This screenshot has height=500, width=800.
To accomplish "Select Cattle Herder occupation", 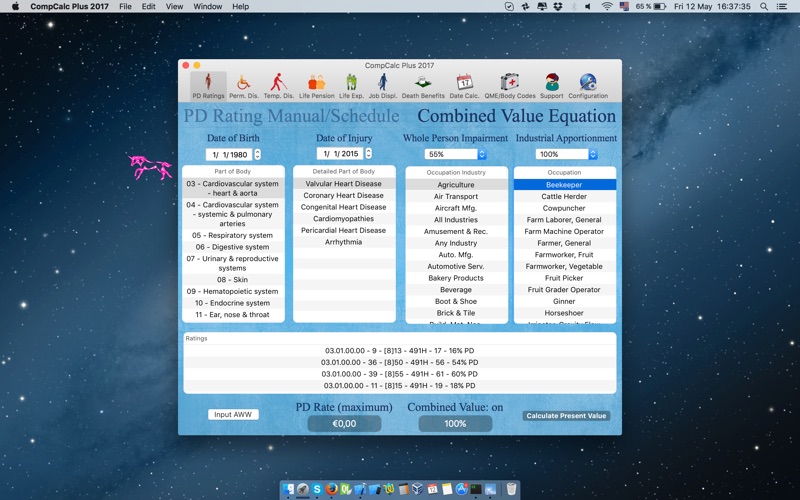I will pos(564,196).
